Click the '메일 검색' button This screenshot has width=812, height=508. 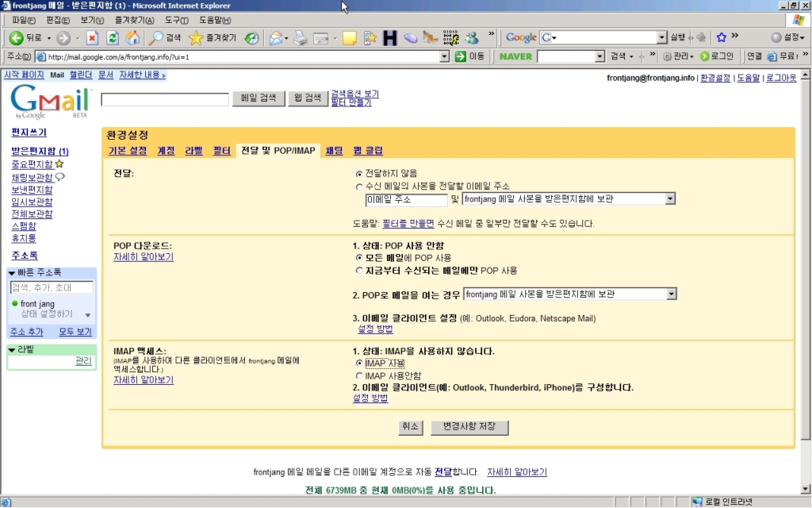coord(259,98)
